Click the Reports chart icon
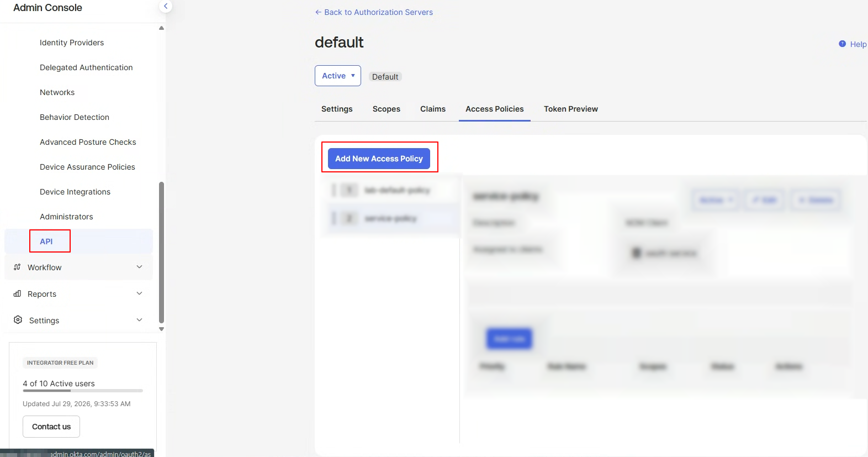This screenshot has height=457, width=868. [x=17, y=293]
